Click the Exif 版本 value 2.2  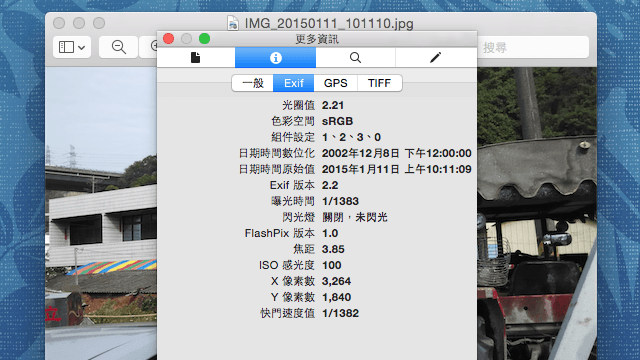click(x=330, y=185)
